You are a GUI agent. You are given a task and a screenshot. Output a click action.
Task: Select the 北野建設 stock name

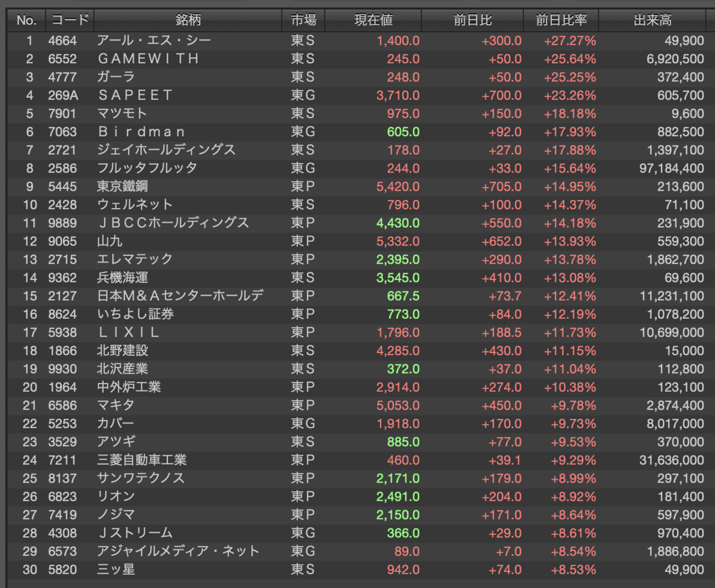[x=122, y=350]
